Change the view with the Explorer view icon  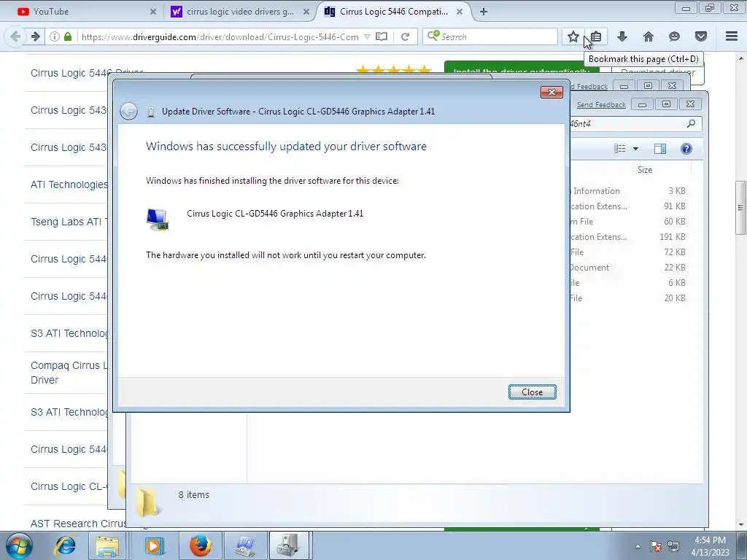pyautogui.click(x=620, y=149)
